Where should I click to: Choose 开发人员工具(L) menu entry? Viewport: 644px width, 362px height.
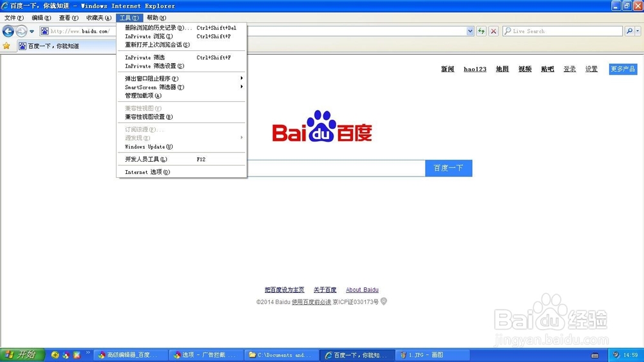tap(181, 160)
